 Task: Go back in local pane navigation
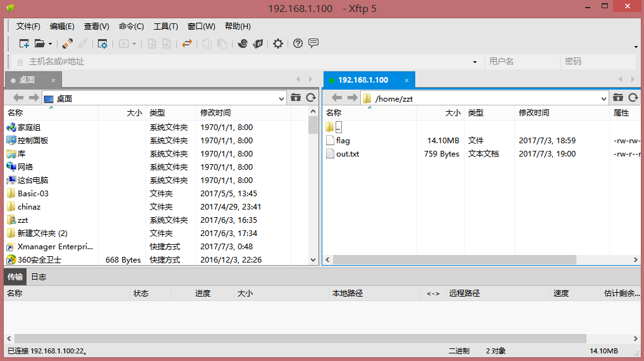click(18, 98)
